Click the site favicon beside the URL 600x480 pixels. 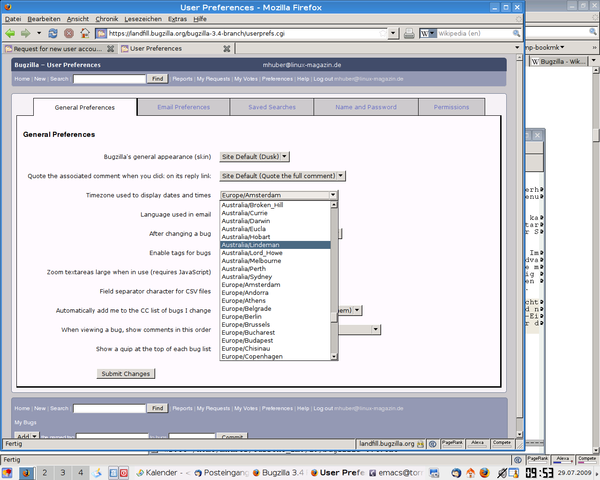(x=101, y=34)
